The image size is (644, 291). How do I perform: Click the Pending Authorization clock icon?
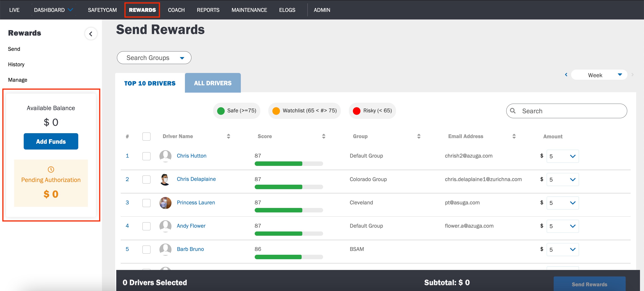click(x=51, y=169)
